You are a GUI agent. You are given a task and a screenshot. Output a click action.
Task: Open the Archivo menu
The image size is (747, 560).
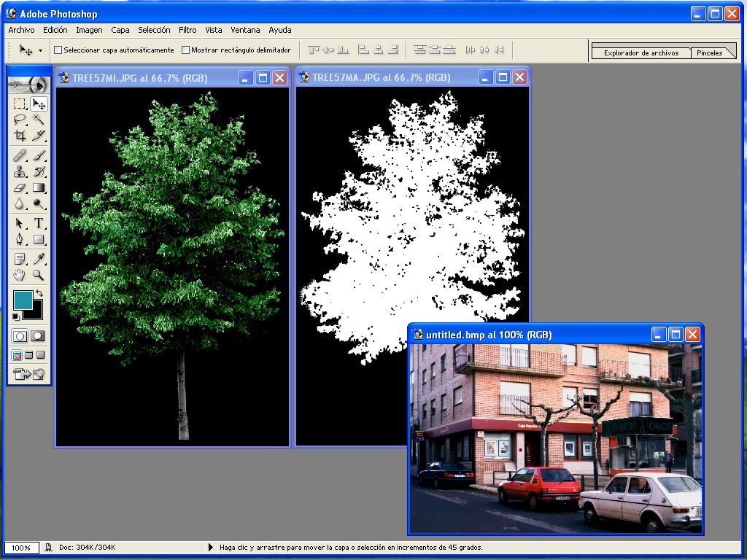[x=21, y=30]
